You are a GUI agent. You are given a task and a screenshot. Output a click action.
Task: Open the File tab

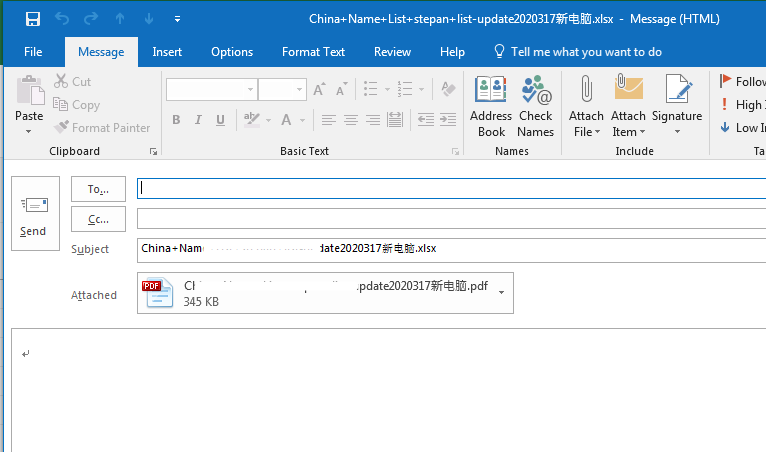33,52
